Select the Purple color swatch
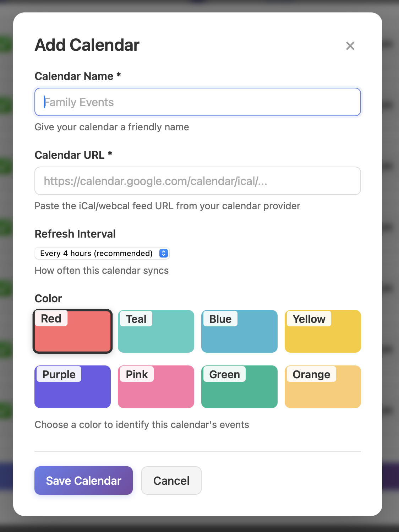 click(72, 387)
